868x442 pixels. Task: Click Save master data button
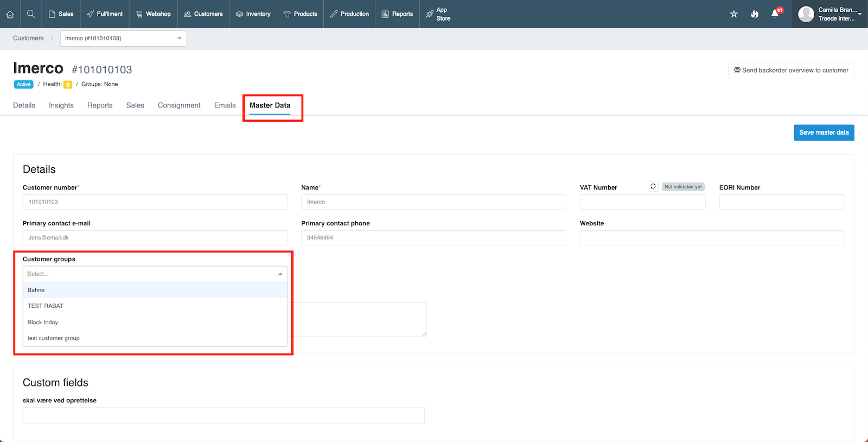click(824, 132)
